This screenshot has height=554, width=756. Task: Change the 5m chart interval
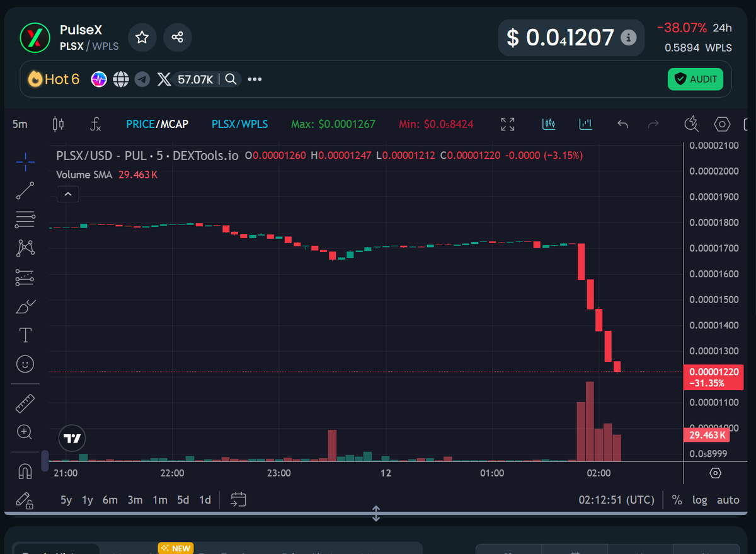(x=20, y=124)
